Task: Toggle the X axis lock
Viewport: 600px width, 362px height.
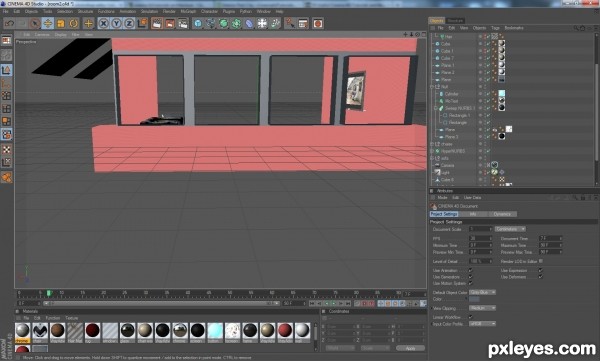Action: click(x=103, y=24)
